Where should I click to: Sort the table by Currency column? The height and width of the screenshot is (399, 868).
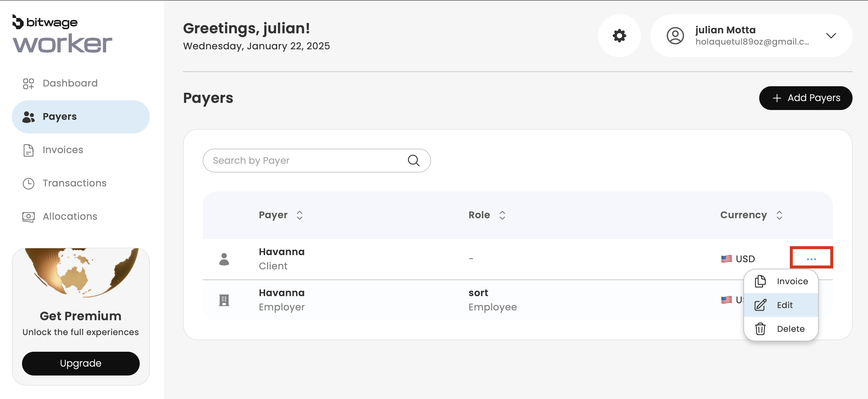coord(779,215)
